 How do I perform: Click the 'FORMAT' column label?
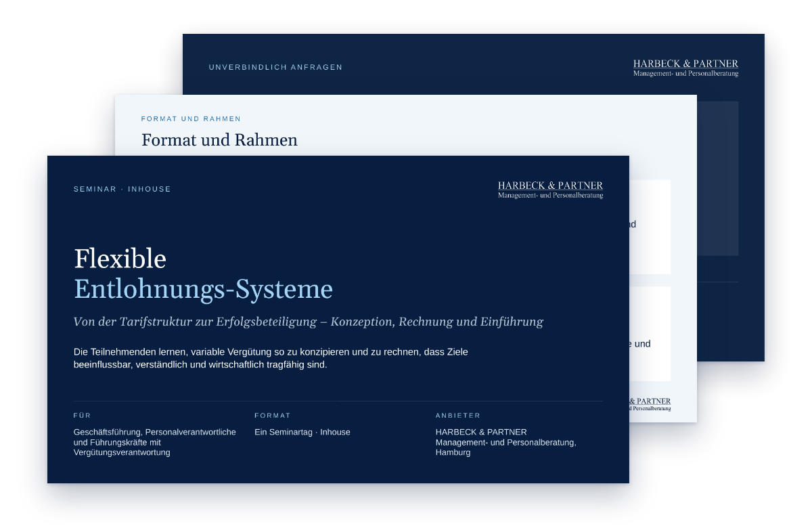(273, 416)
